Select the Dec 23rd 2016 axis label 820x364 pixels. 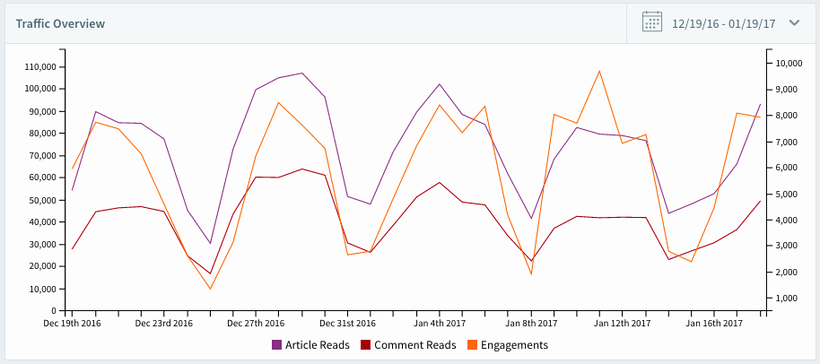point(164,323)
